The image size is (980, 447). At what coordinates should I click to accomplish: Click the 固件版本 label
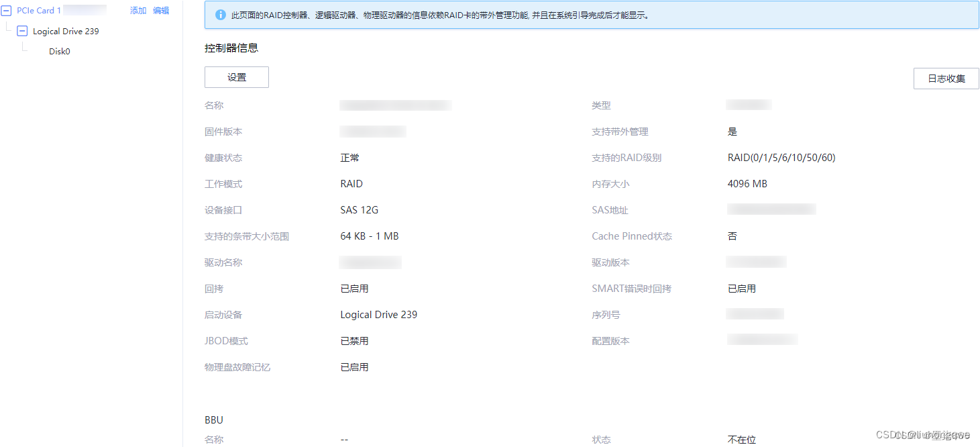tap(223, 132)
